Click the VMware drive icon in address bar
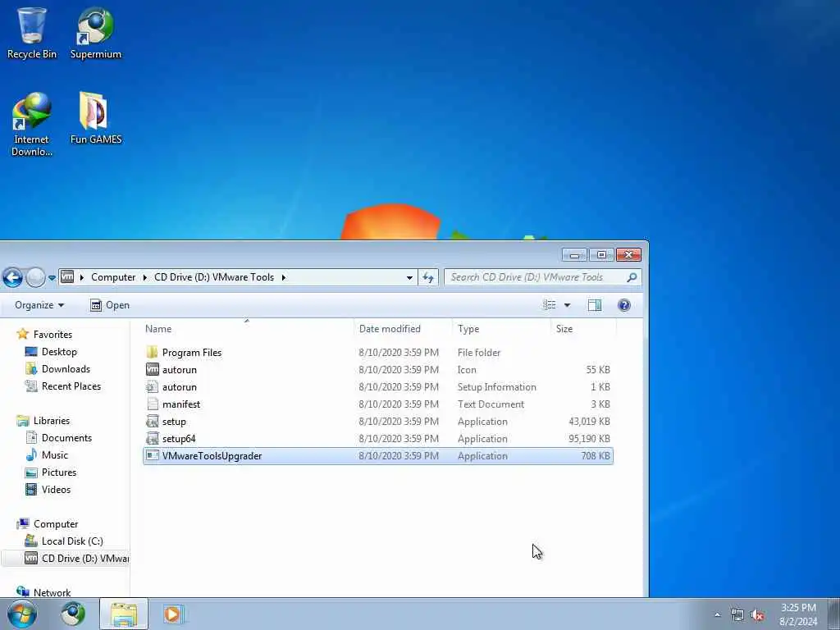 (x=67, y=276)
